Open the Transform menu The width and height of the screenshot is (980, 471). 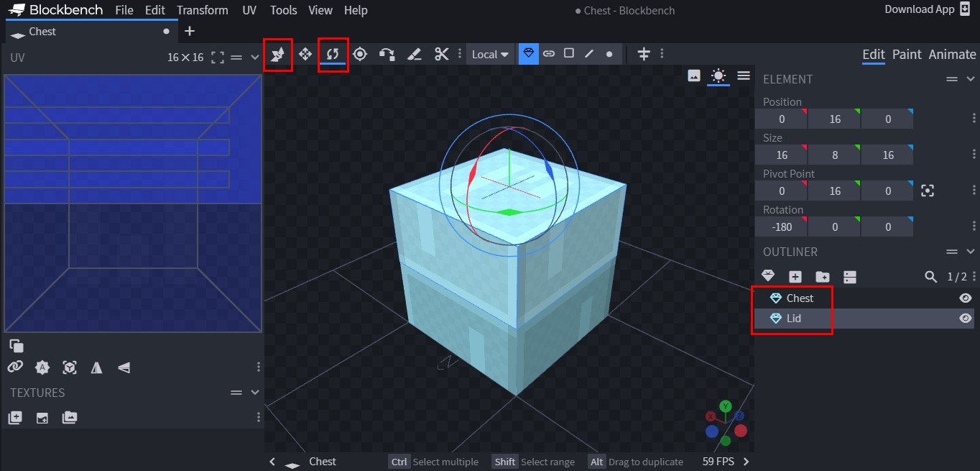pos(203,10)
